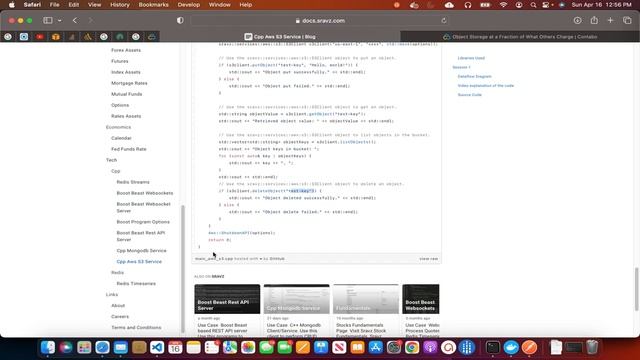640x360 pixels.
Task: Open Google Chrome from the Dock
Action: click(x=412, y=347)
